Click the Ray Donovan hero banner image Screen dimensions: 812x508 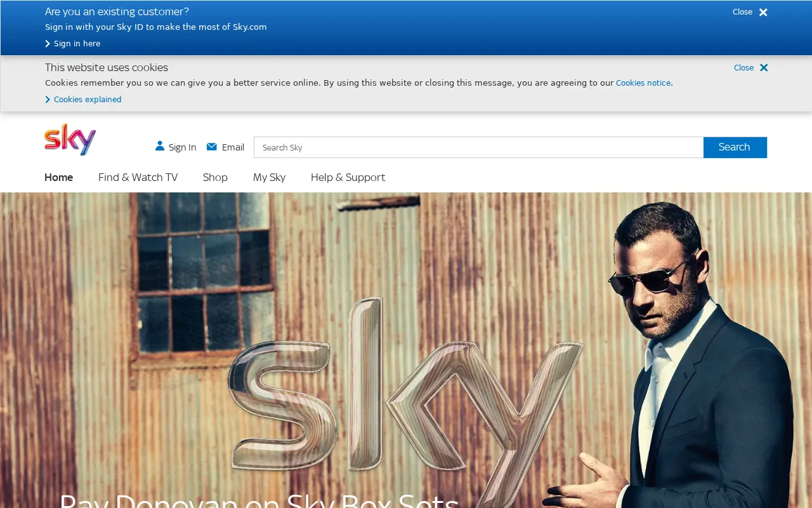406,350
